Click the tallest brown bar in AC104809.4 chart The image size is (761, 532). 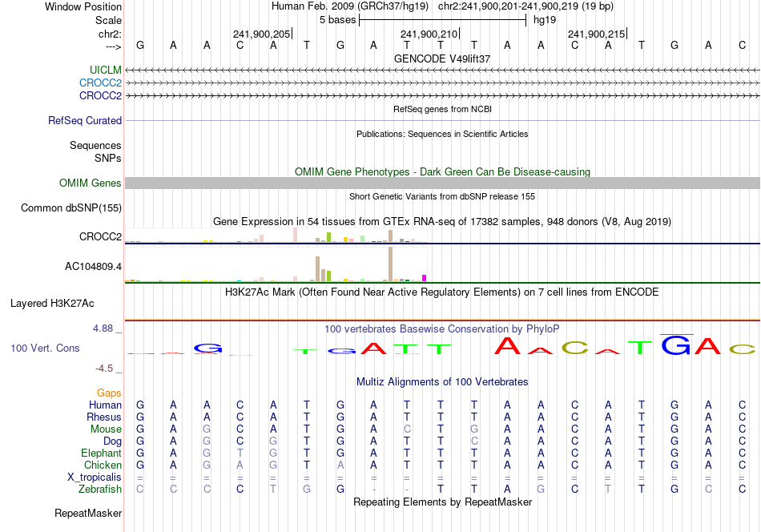390,264
